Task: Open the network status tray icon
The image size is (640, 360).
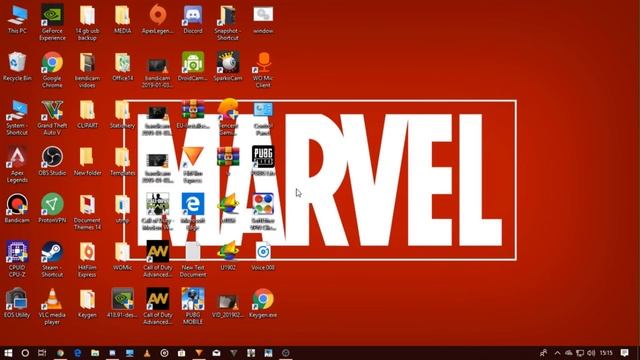Action: click(580, 353)
